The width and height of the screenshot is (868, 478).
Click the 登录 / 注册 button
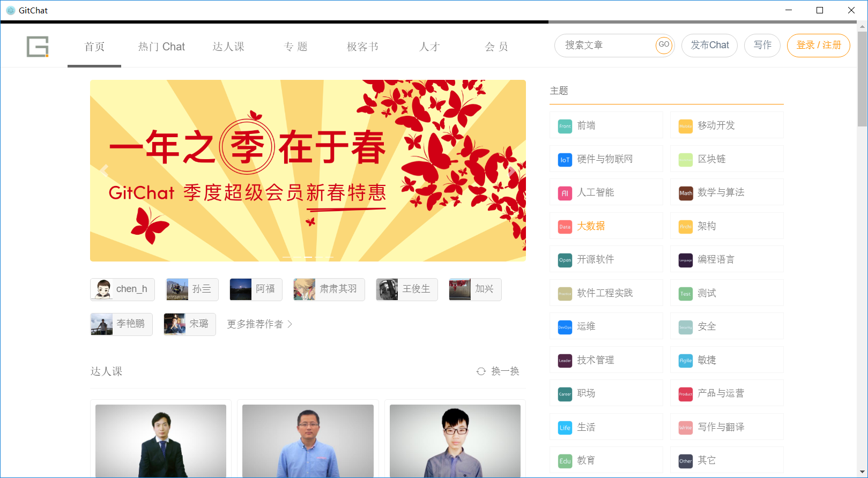pyautogui.click(x=819, y=45)
